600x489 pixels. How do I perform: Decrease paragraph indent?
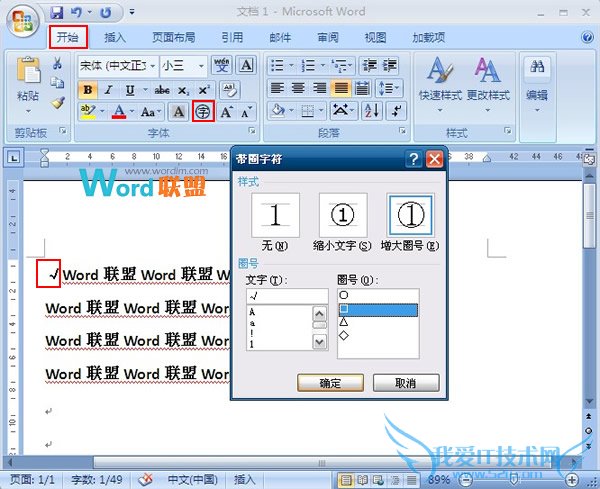tap(370, 65)
